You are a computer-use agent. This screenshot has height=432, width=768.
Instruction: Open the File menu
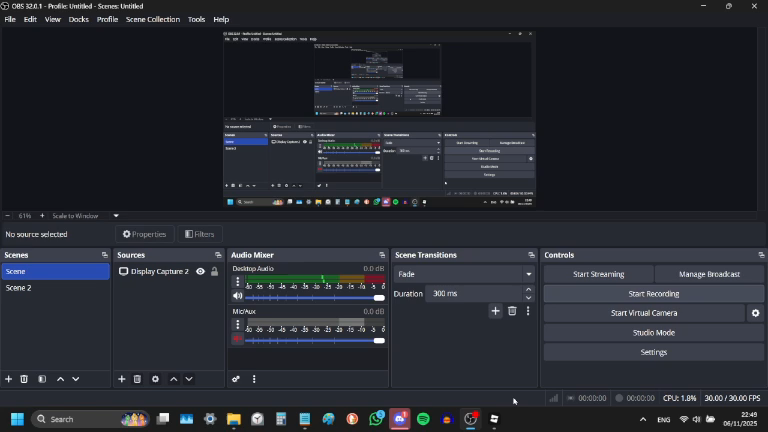[x=10, y=20]
